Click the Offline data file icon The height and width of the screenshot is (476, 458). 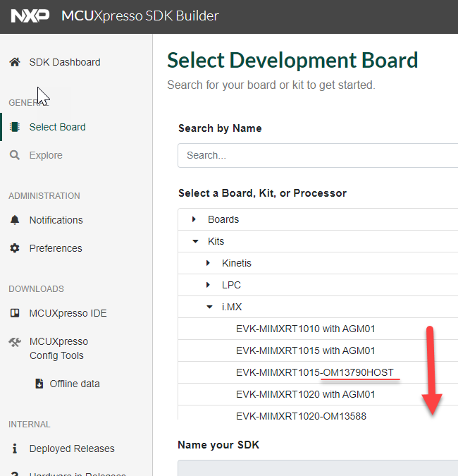[39, 384]
